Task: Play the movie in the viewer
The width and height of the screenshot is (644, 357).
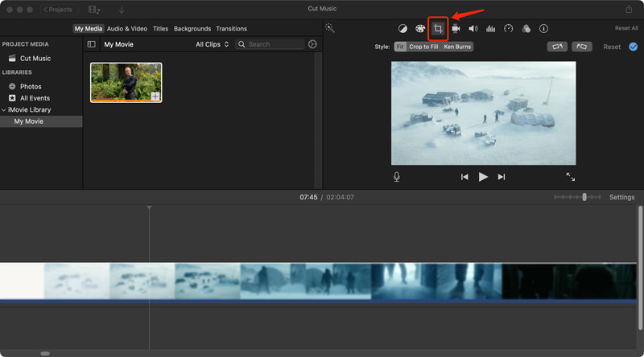Action: coord(483,177)
